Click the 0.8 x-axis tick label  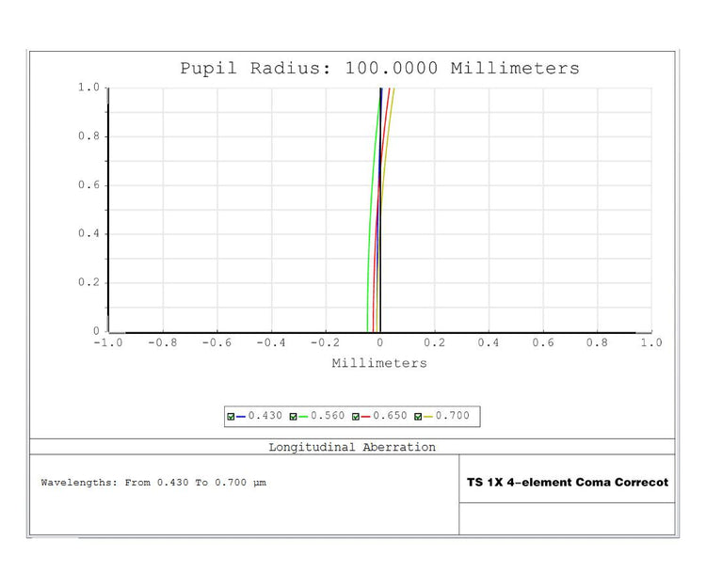(597, 342)
